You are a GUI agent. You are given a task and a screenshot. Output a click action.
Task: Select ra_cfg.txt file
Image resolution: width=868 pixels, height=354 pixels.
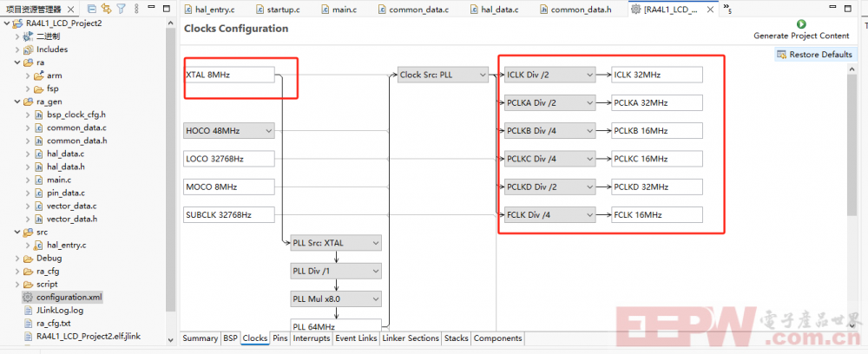pos(54,324)
